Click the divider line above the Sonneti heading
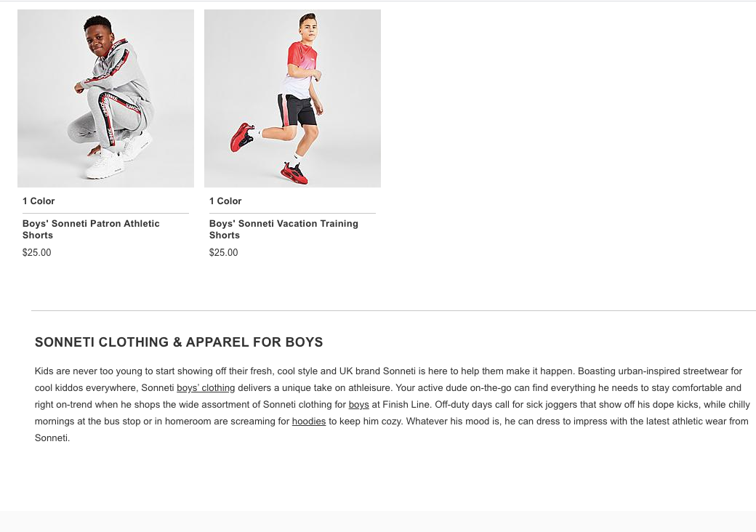 coord(393,311)
